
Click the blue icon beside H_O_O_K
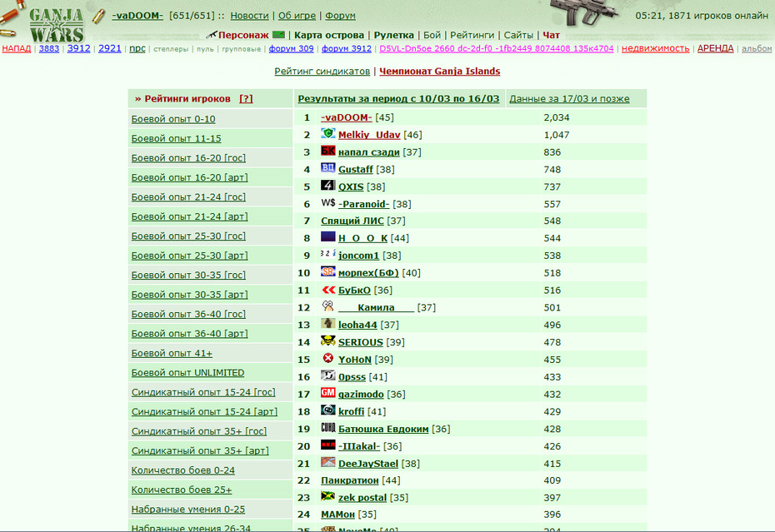pyautogui.click(x=327, y=236)
